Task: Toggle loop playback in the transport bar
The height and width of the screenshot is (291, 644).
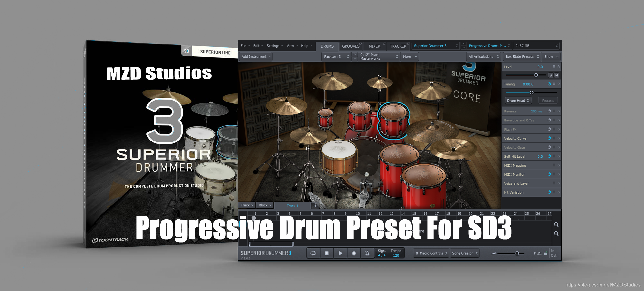Action: point(313,253)
